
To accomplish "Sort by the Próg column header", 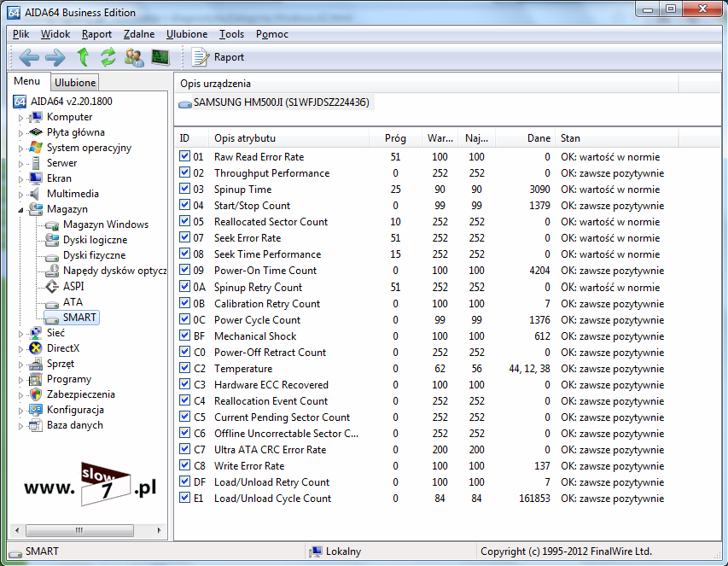I will tap(395, 138).
